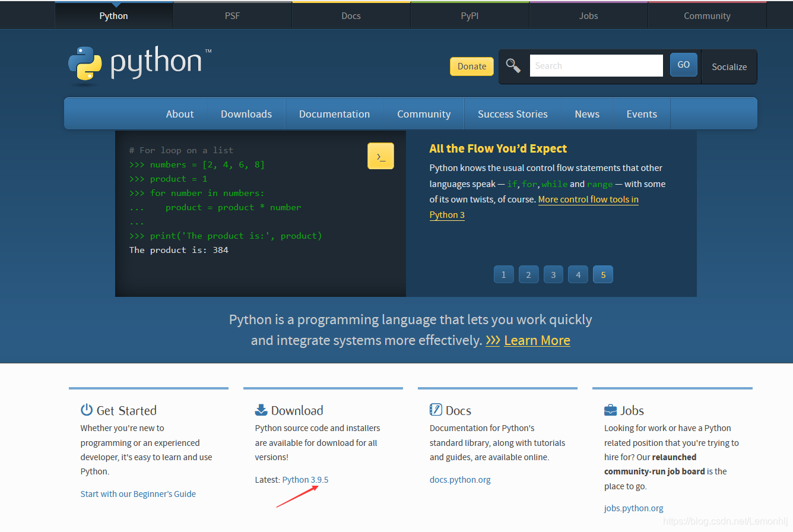This screenshot has height=532, width=793.
Task: Click the Docs section heading in the white area
Action: point(458,410)
